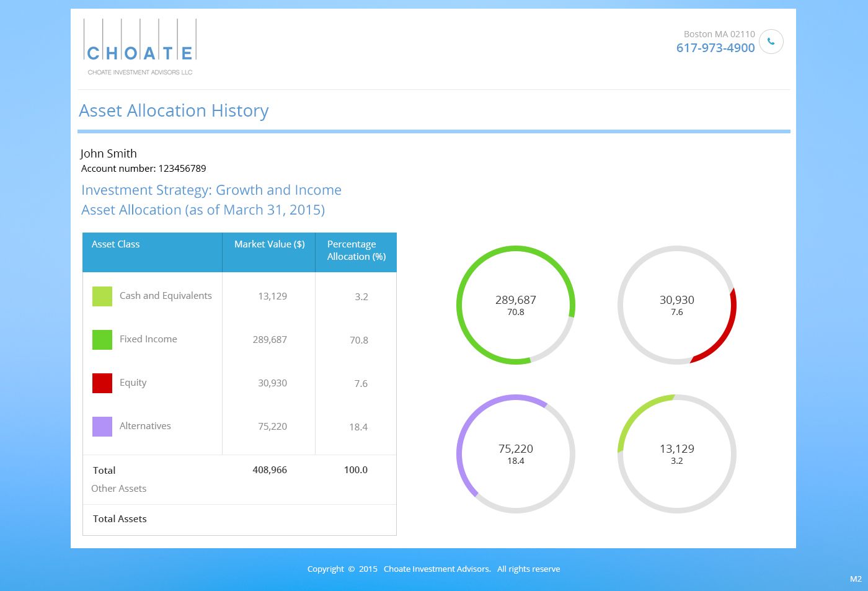Image resolution: width=868 pixels, height=591 pixels.
Task: Click the Cash donut chart 13,129
Action: click(677, 454)
